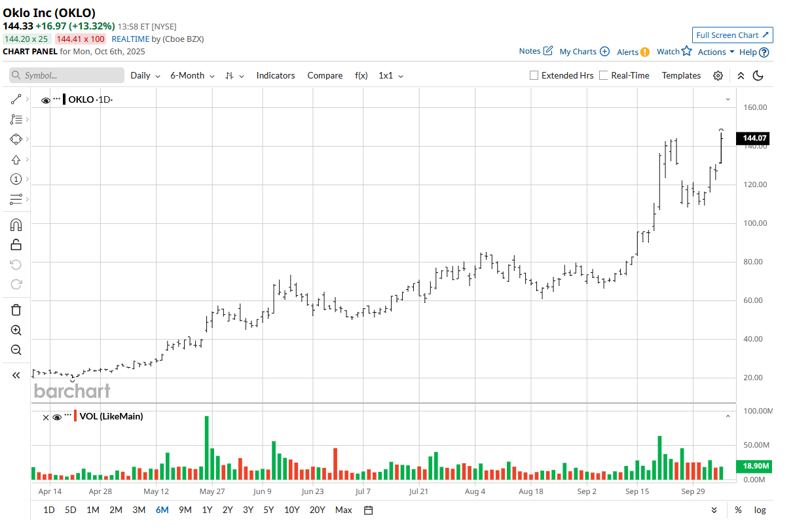Select the 1M time range

coord(93,510)
